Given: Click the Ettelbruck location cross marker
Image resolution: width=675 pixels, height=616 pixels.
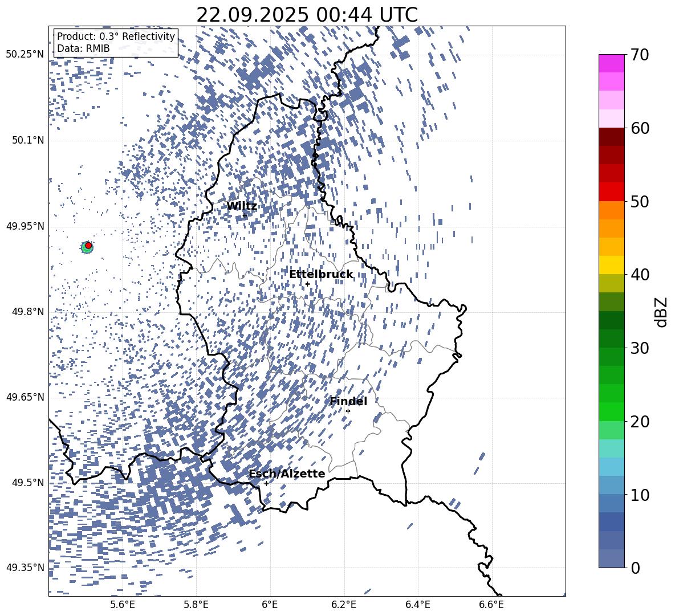Looking at the screenshot, I should coord(307,284).
